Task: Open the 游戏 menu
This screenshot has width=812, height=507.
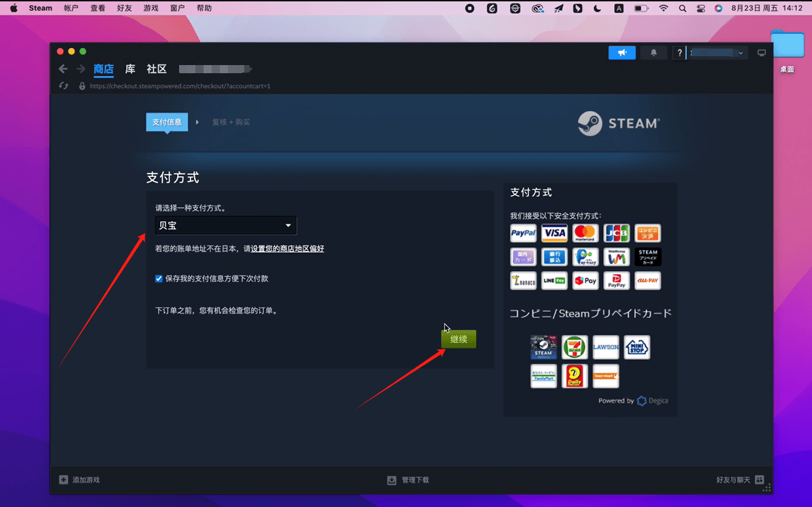Action: pyautogui.click(x=151, y=8)
